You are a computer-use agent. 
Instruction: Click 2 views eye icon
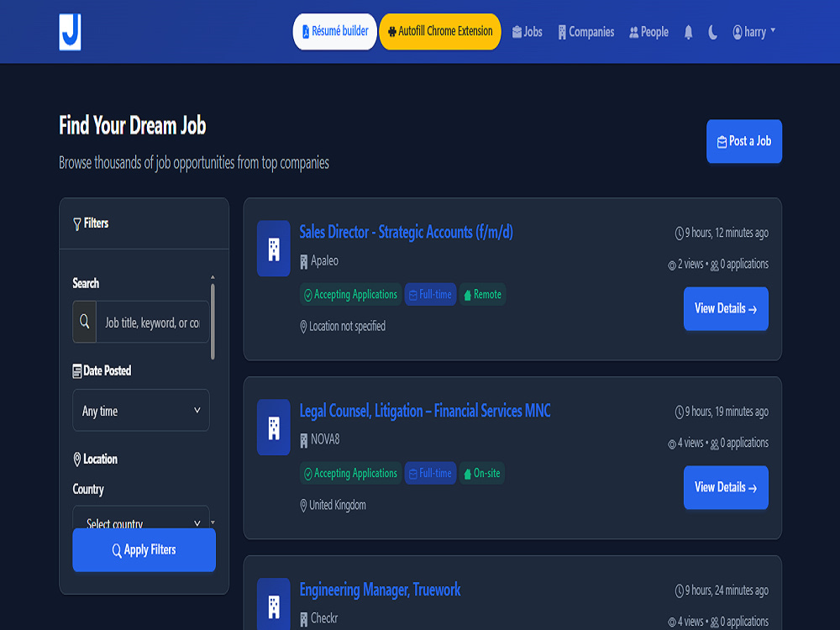click(x=672, y=265)
